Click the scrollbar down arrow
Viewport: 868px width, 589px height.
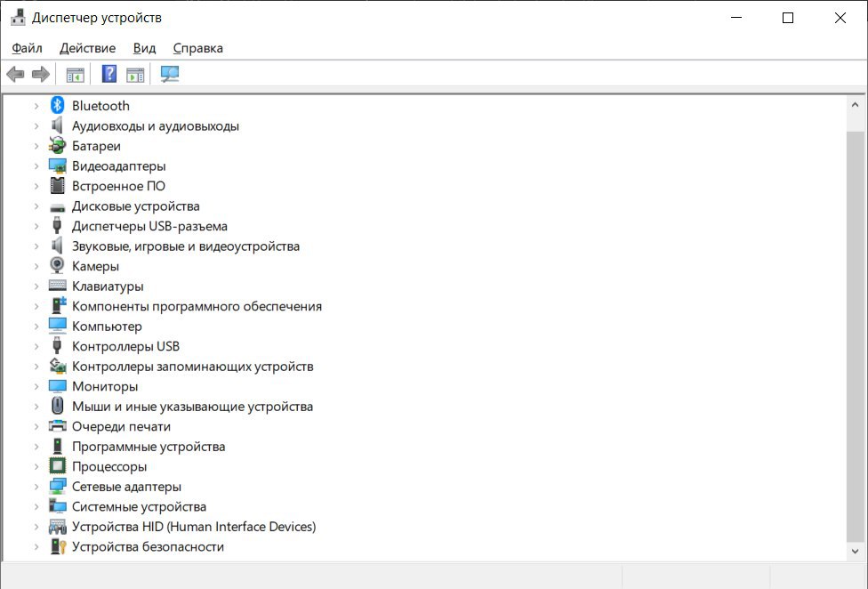855,551
